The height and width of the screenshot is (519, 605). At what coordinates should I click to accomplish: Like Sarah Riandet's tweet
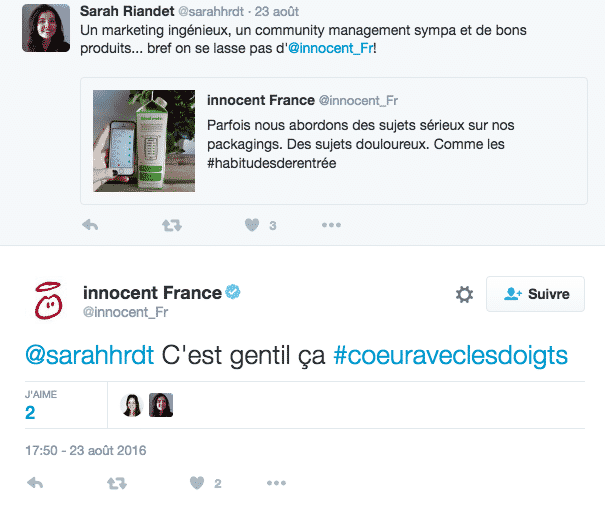point(252,225)
